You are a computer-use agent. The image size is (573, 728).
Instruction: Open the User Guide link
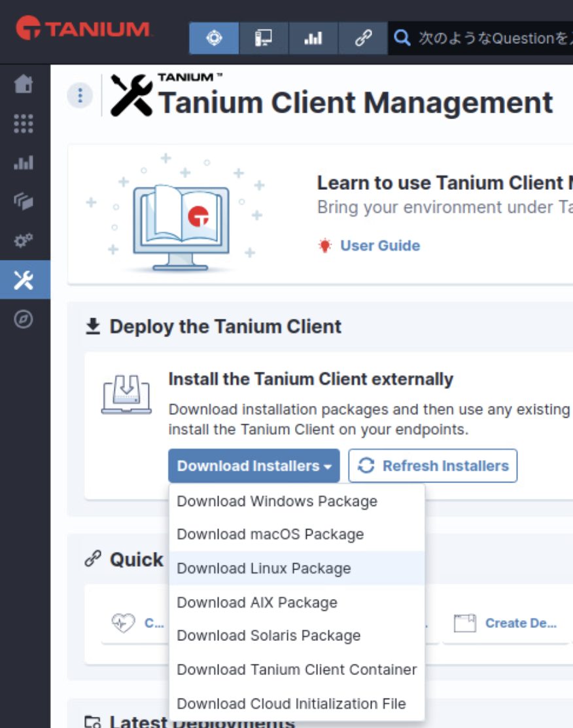coord(380,246)
